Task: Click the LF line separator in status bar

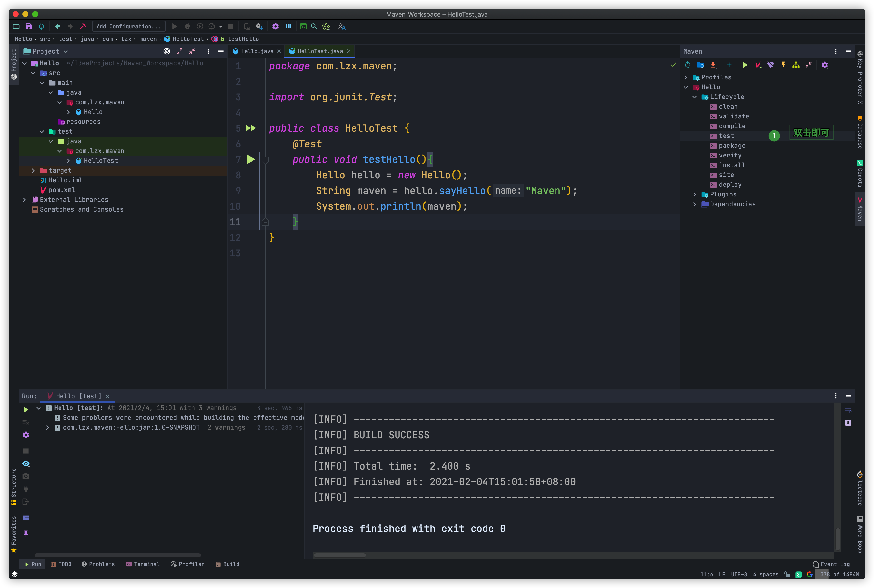Action: [722, 574]
